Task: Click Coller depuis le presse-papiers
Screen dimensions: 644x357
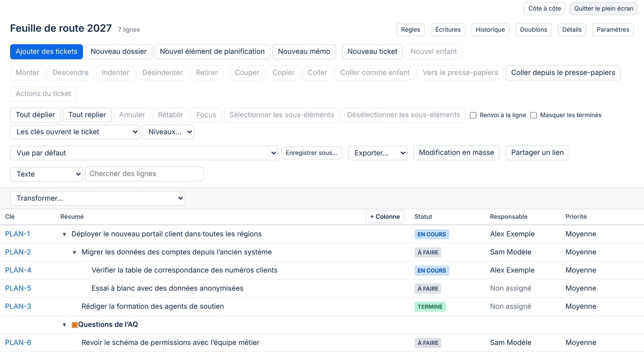Action: 563,73
